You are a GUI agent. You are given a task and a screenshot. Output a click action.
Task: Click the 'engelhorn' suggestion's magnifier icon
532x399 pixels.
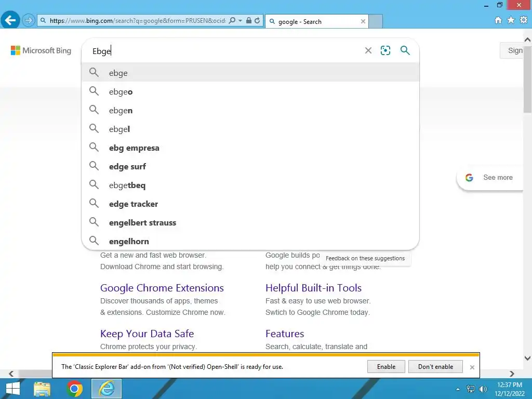point(94,241)
